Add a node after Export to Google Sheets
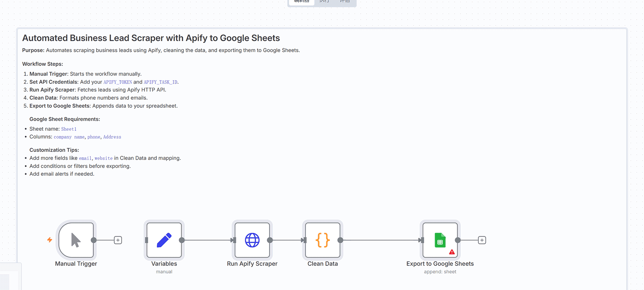 (x=482, y=240)
